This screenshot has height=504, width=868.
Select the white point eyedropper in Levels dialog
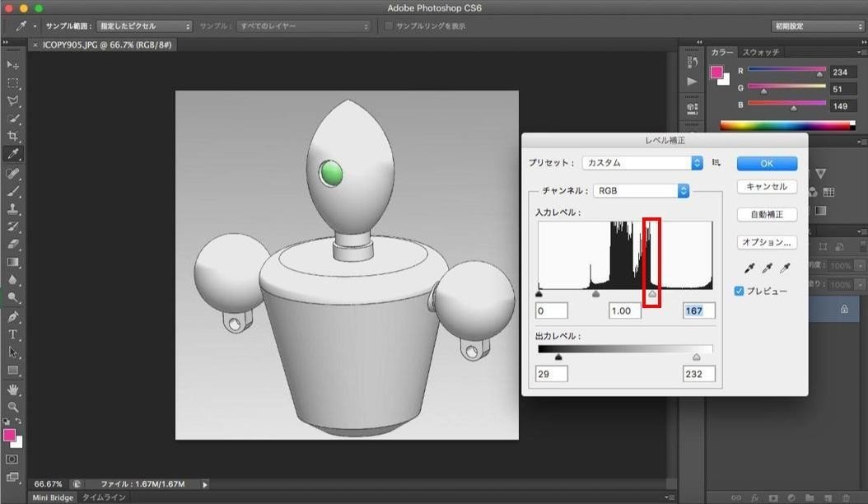coord(786,268)
